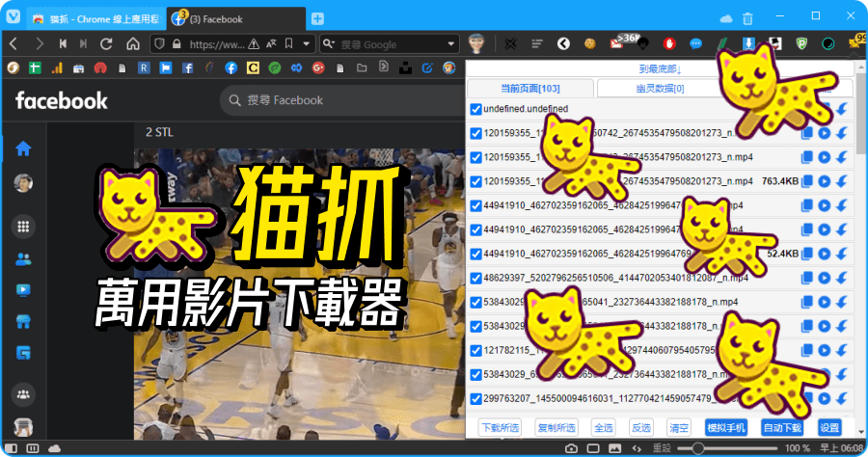Click the 模拟手机 button
This screenshot has width=868, height=457.
tap(726, 428)
